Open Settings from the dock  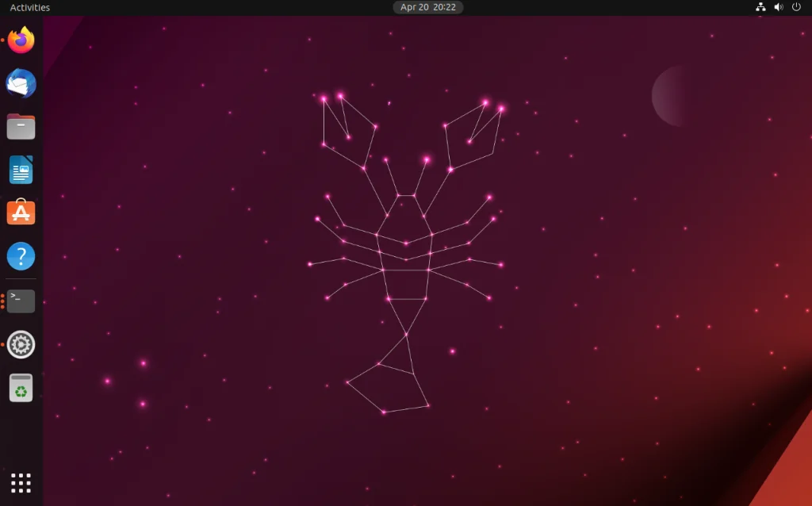coord(20,343)
